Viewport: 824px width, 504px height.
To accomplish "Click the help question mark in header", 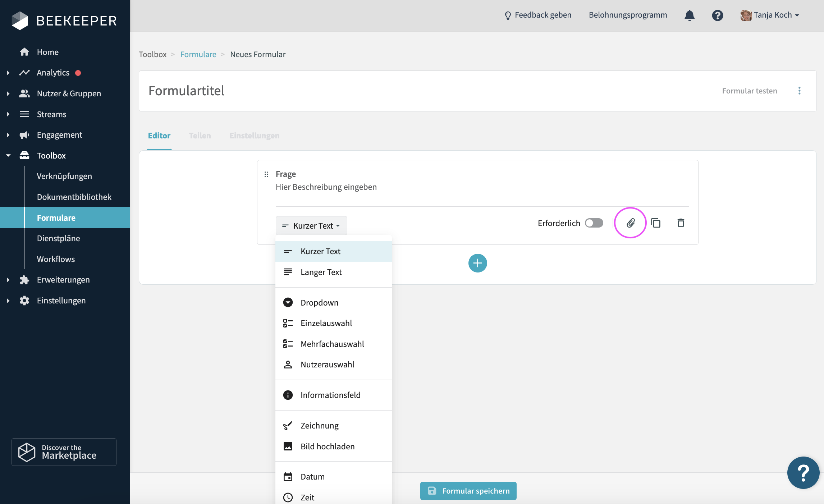I will point(717,15).
